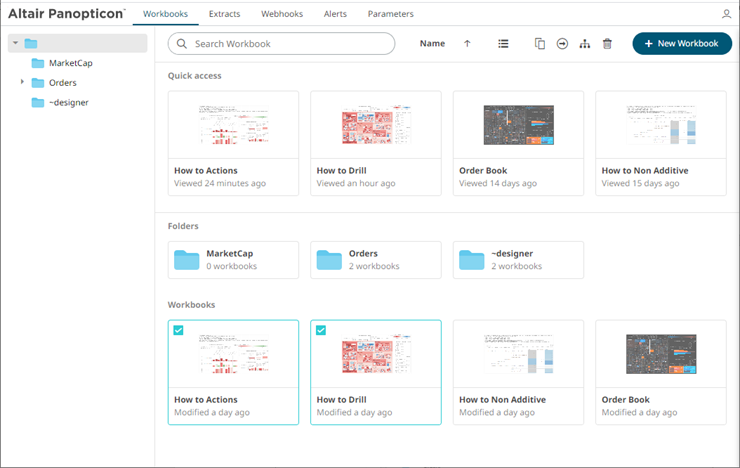The width and height of the screenshot is (740, 468).
Task: Click the move workbooks arrow icon
Action: pyautogui.click(x=562, y=44)
